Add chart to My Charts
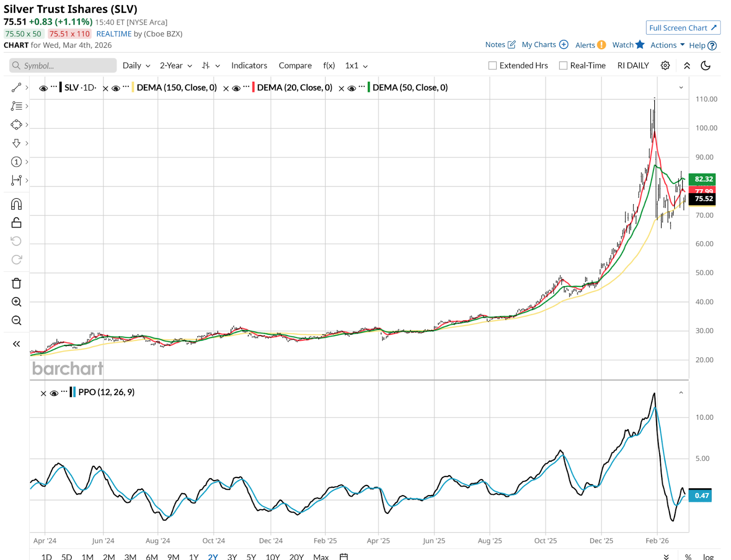The image size is (731, 560). 545,44
